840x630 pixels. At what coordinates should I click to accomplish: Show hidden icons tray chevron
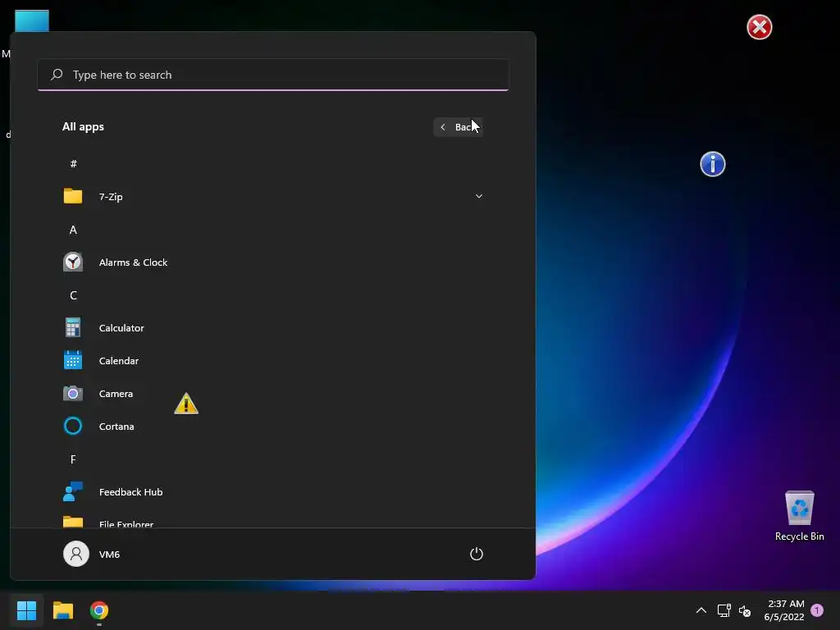point(701,610)
